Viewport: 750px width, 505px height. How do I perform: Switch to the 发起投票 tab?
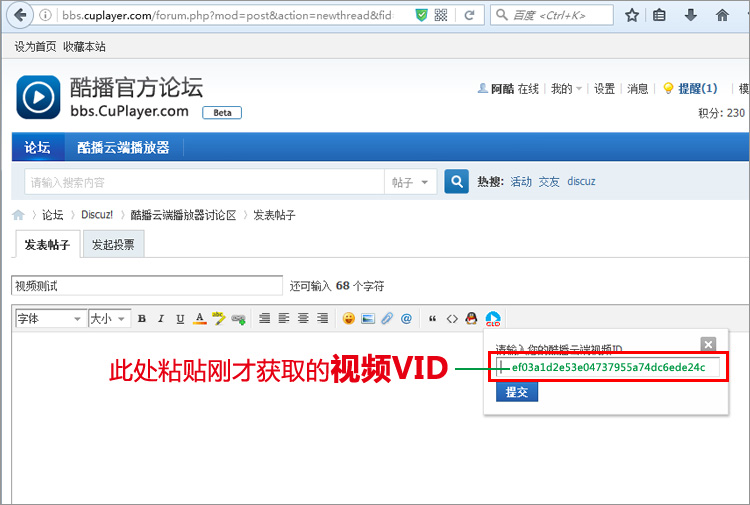tap(112, 244)
